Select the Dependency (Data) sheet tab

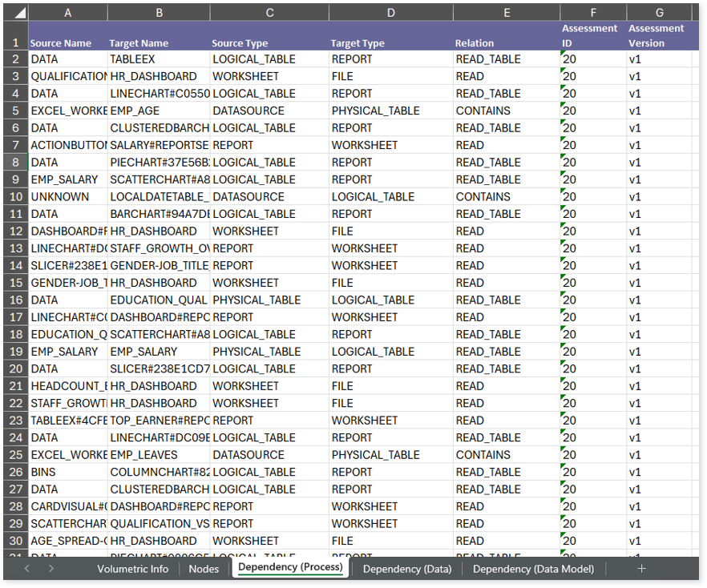point(407,569)
